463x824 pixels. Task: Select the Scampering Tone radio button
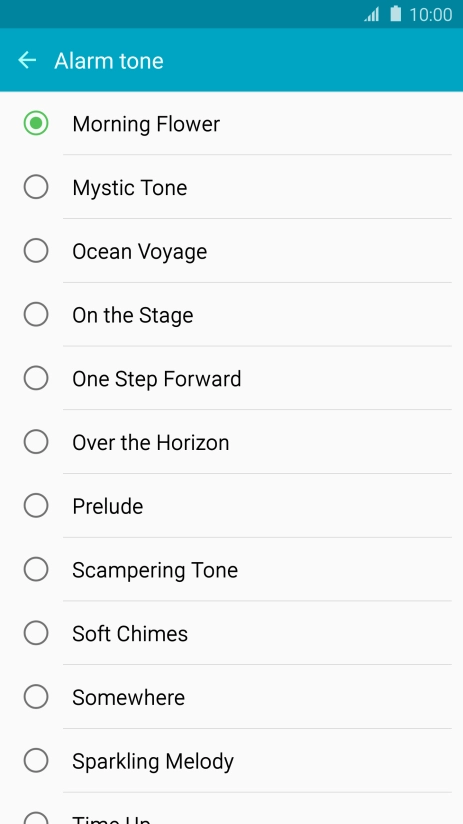36,570
